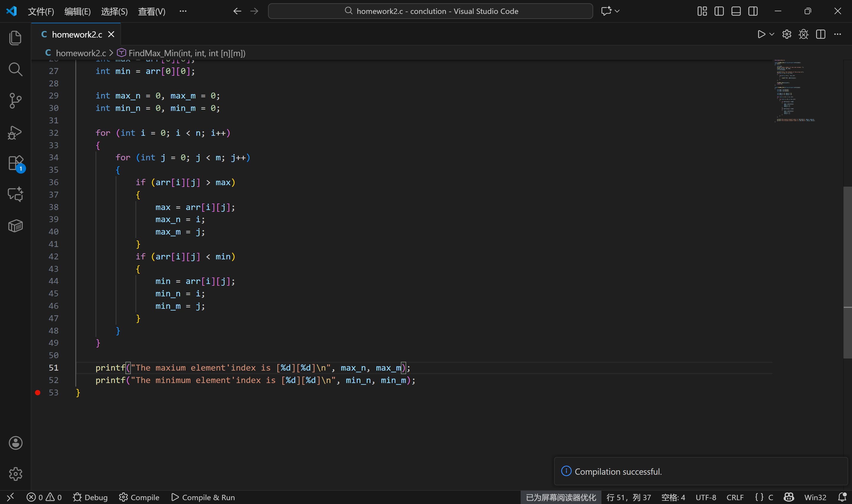Expand FindMax_Min breadcrumb symbol
The image size is (852, 504).
click(186, 53)
